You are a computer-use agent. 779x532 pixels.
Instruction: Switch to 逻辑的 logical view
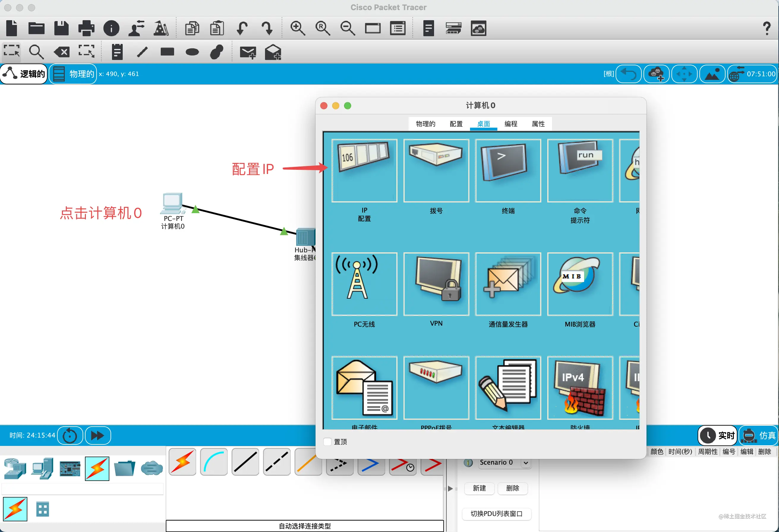(24, 74)
